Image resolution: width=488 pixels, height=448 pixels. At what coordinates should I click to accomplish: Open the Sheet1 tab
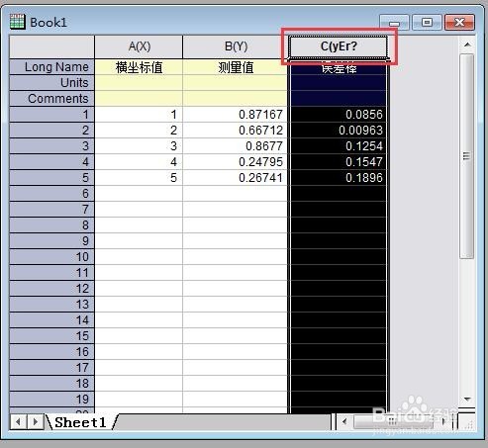(x=80, y=422)
